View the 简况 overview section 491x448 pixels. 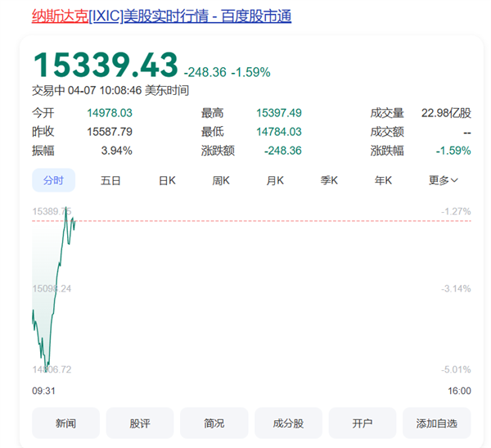[214, 423]
